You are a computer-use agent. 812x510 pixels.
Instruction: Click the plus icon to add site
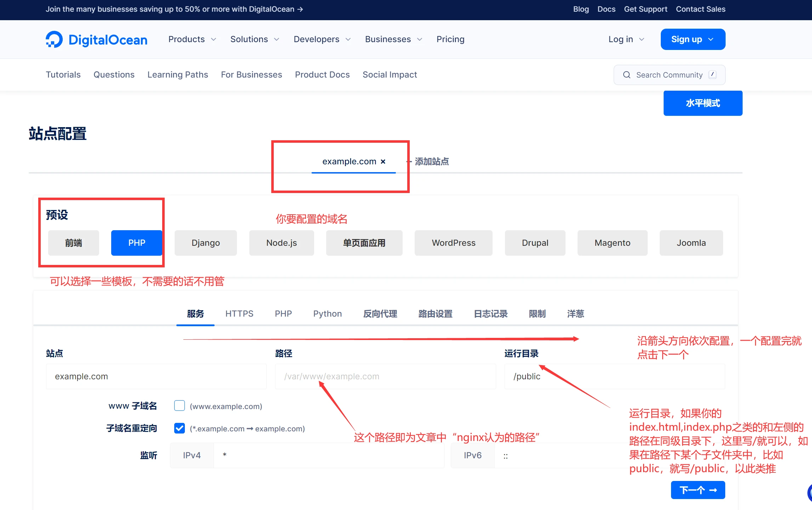(409, 161)
